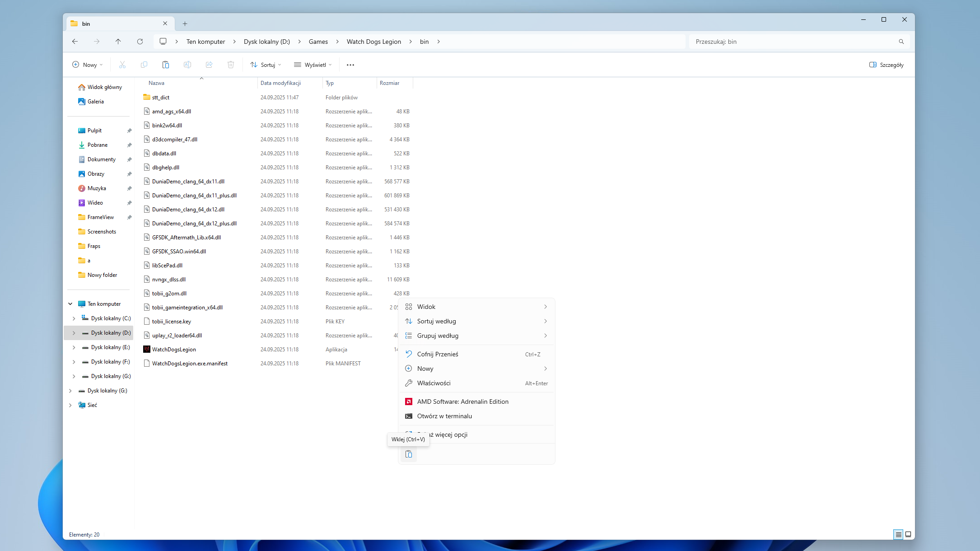This screenshot has width=980, height=551.
Task: Click the Ten komputer breadcrumb
Action: (x=205, y=42)
